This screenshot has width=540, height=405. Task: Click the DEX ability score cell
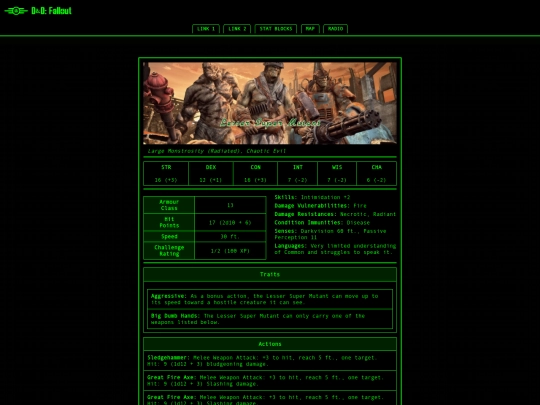(211, 174)
